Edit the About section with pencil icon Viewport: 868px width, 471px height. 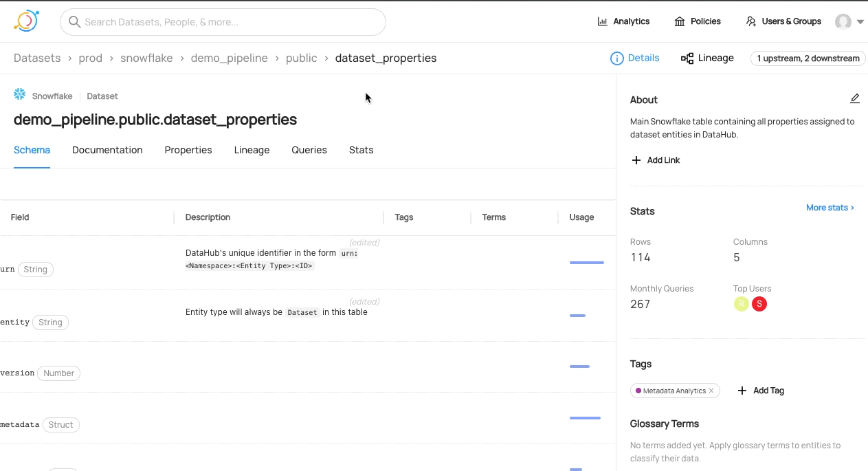855,98
